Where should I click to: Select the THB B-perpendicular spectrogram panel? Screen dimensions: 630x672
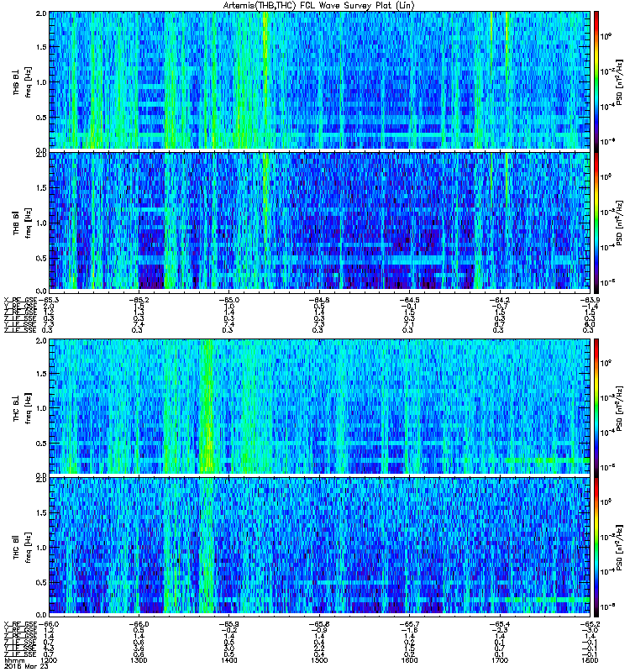pos(320,80)
